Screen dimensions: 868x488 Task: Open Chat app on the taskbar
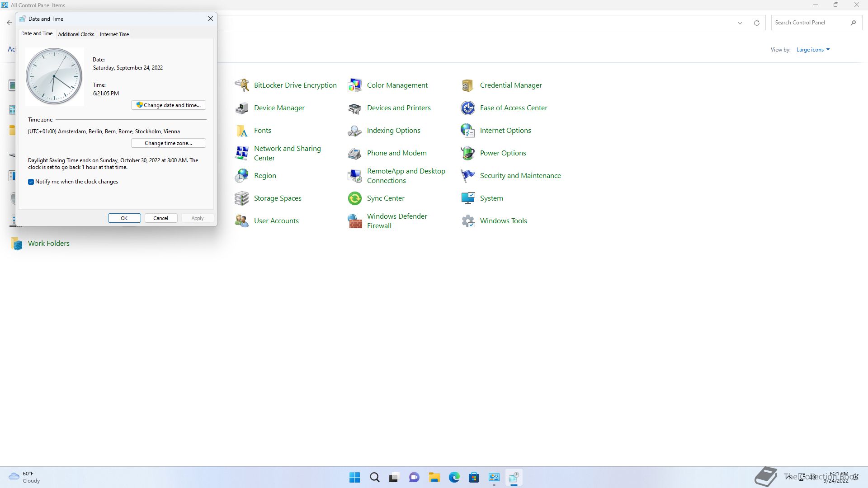(414, 478)
